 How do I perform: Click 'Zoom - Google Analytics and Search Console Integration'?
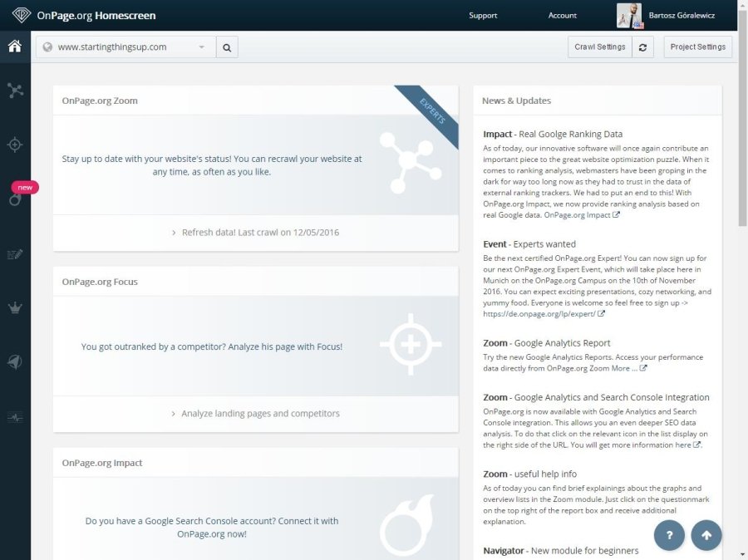[596, 397]
